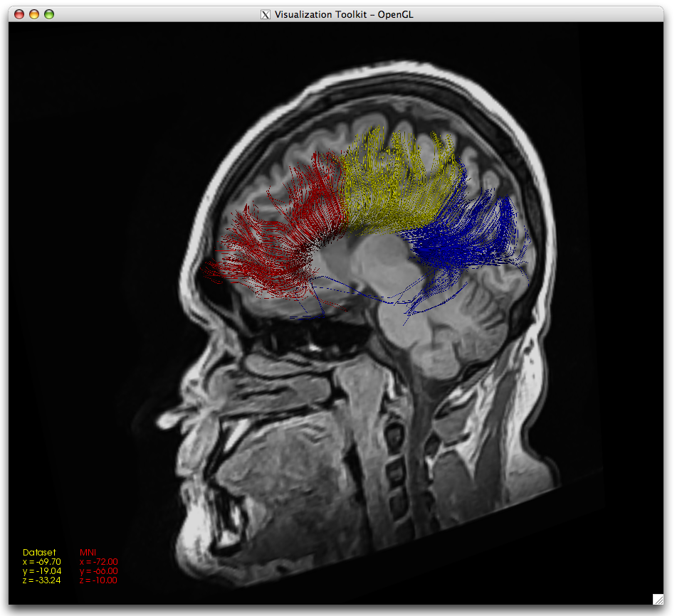Click the yellow 'Dataset' coordinate label
Screen dimensions: 677x616
39,552
